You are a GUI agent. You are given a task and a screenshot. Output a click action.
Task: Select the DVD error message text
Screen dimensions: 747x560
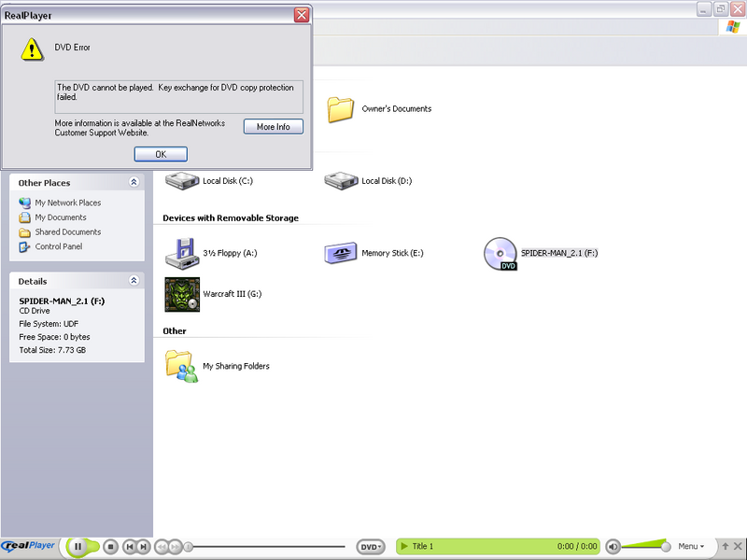(x=176, y=91)
